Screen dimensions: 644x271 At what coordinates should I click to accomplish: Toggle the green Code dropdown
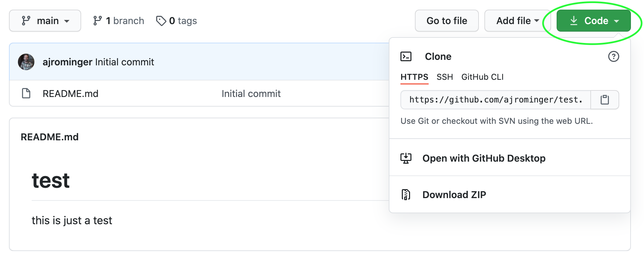(x=593, y=21)
